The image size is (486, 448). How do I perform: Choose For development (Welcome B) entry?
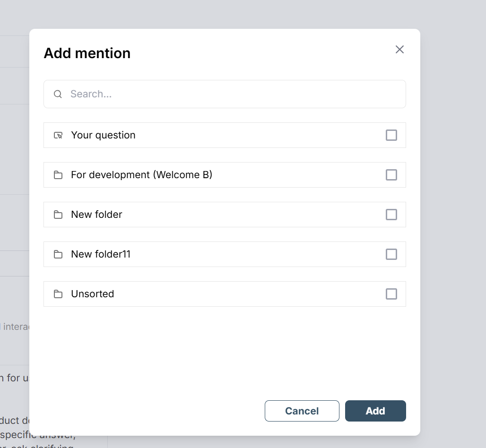[x=225, y=175]
